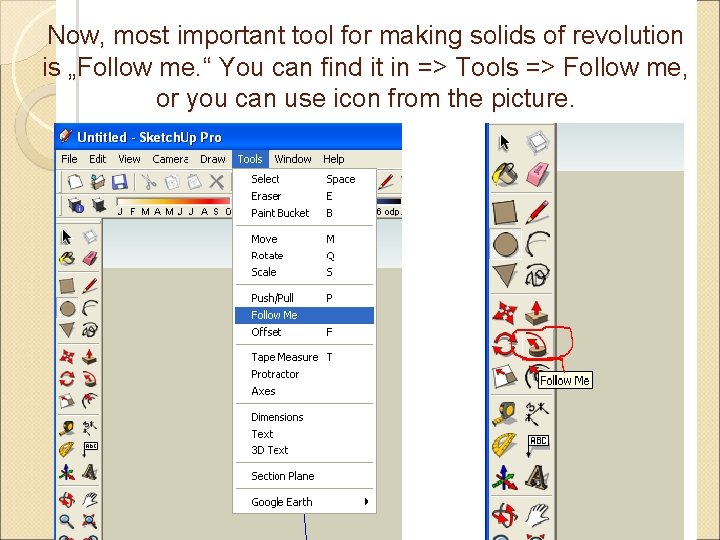Choose the Scale tool in the enlarged palette
720x540 pixels.
[505, 377]
